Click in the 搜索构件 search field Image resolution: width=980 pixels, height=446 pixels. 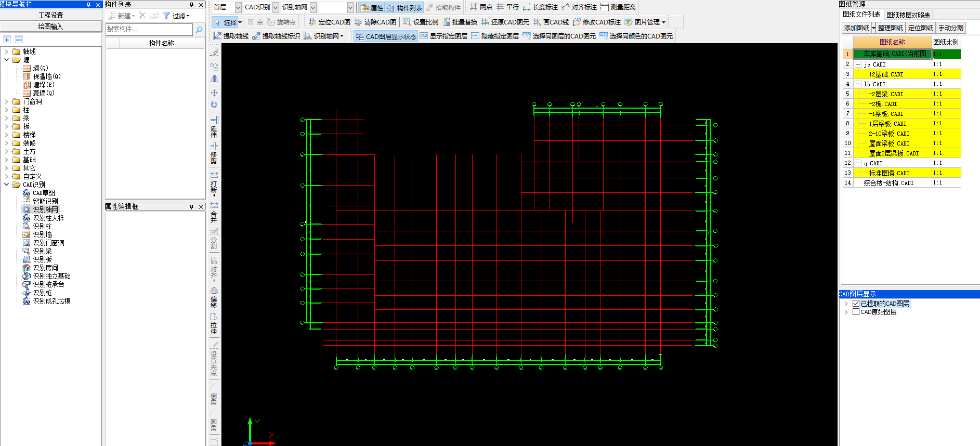(149, 29)
